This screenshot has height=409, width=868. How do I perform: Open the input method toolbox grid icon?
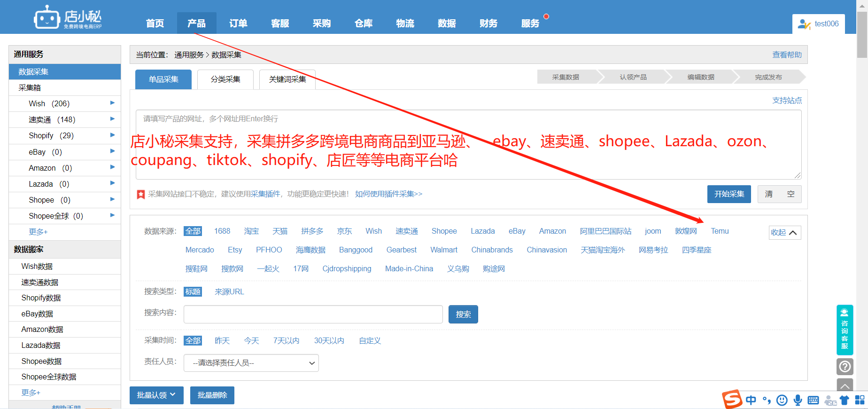point(860,400)
